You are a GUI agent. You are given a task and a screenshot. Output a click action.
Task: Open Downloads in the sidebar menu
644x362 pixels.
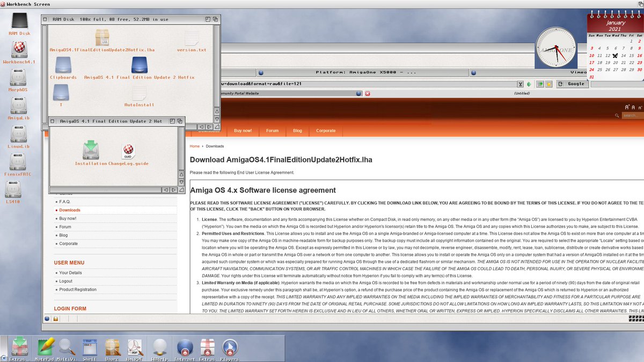point(70,210)
